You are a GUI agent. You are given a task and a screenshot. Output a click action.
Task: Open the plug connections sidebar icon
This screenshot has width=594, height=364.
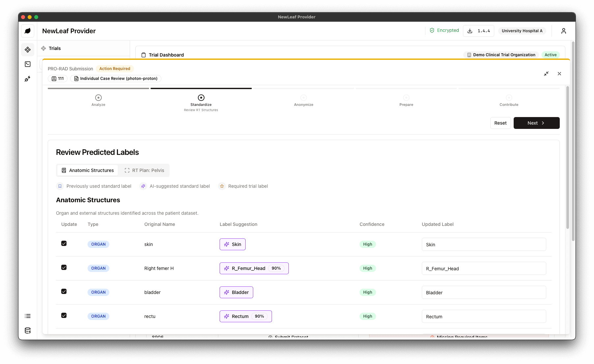28,79
